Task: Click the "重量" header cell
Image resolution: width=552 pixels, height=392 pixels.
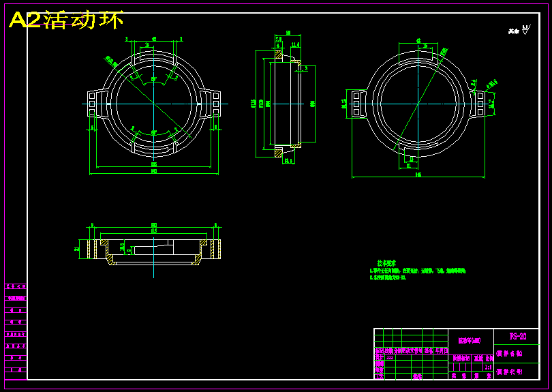Action: (478, 359)
